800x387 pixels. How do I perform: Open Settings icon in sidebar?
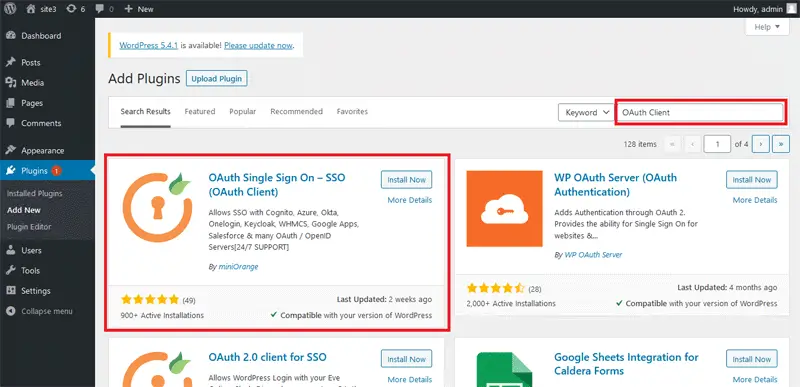[11, 291]
